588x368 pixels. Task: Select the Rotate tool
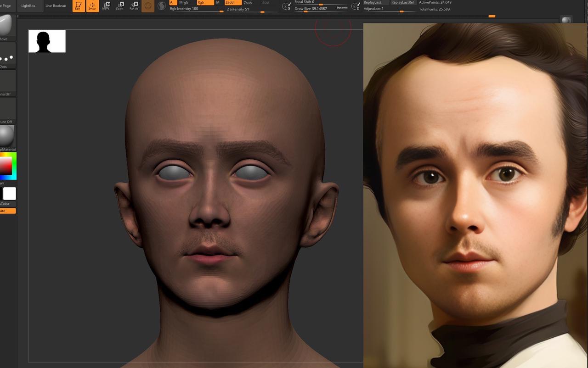coord(134,6)
